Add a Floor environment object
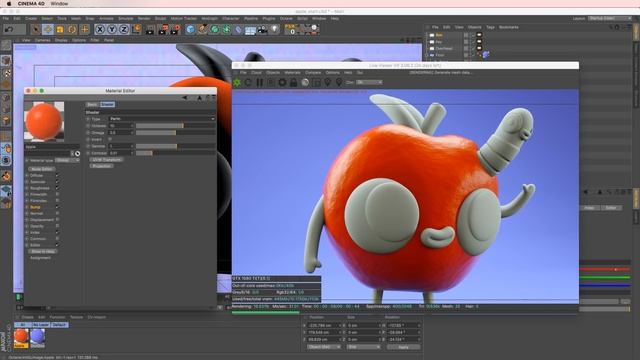 [250, 30]
